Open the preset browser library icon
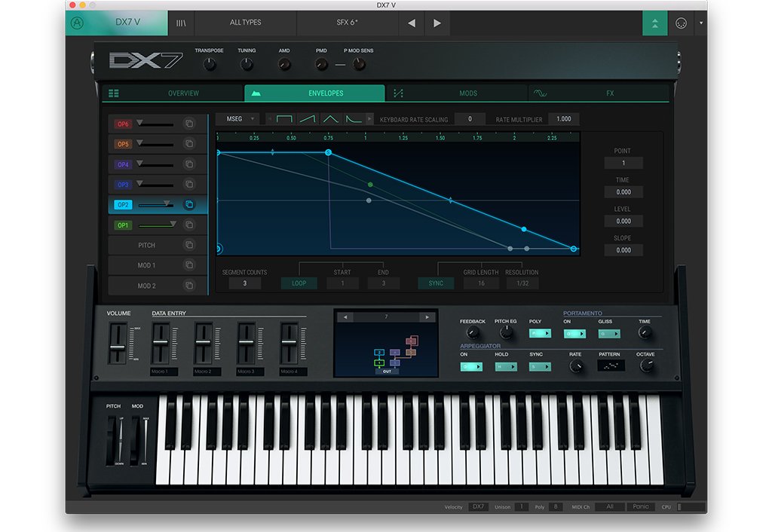The height and width of the screenshot is (532, 772). point(181,23)
